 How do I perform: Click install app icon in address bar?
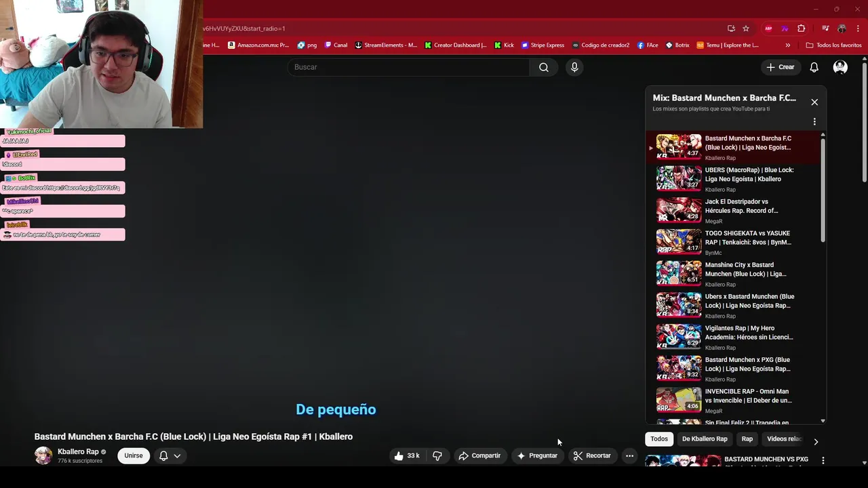pos(731,28)
